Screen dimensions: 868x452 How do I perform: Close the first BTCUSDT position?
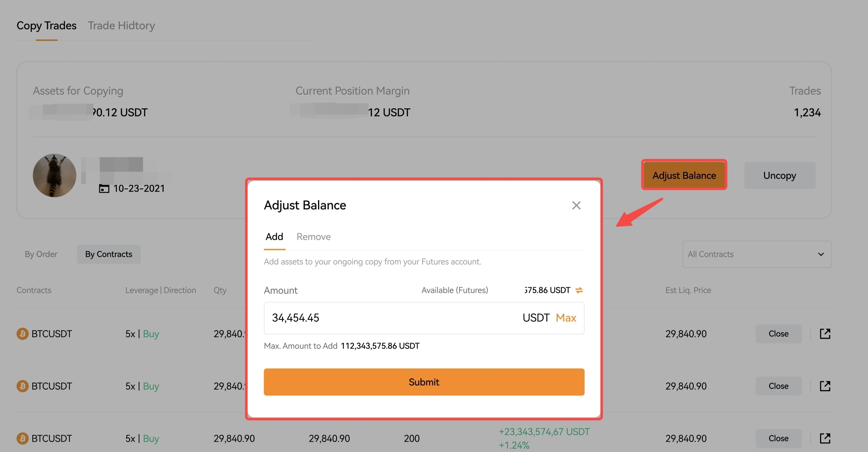click(x=778, y=334)
